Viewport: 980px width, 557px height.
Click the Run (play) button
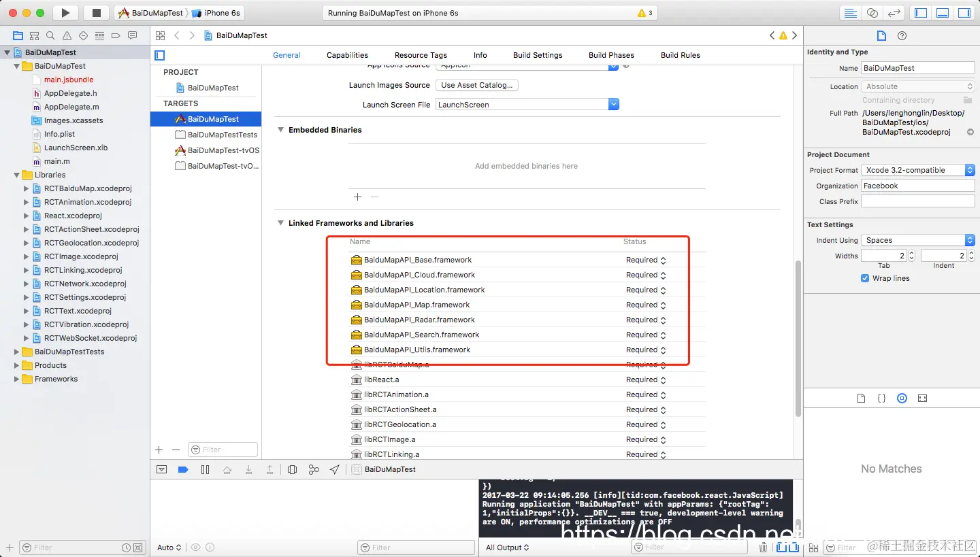(x=65, y=13)
